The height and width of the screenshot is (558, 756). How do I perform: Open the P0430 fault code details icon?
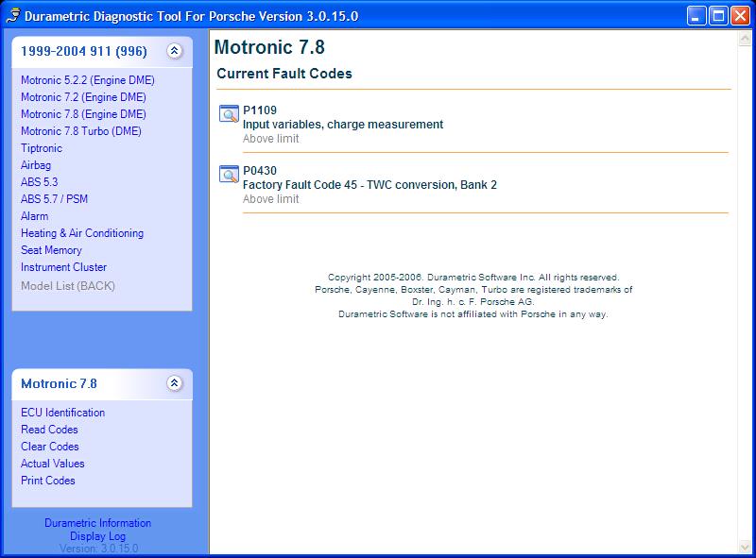point(229,174)
